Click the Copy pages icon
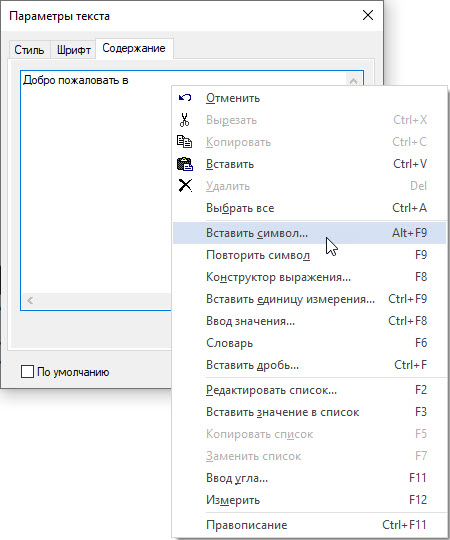The image size is (450, 540). (185, 142)
